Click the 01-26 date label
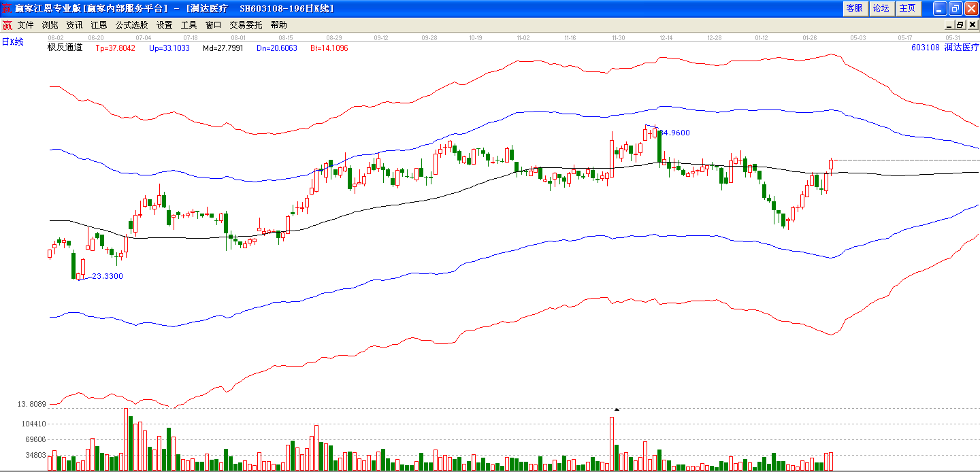 point(810,38)
